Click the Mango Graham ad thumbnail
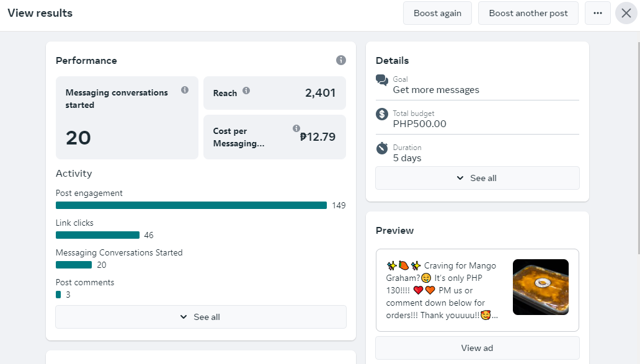This screenshot has height=364, width=640. point(541,287)
